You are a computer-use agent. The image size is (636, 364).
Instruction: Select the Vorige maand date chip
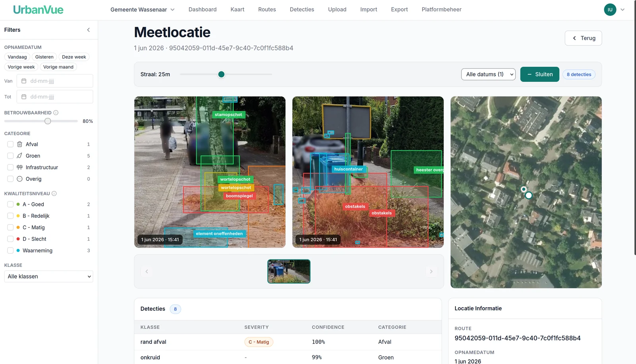(58, 67)
